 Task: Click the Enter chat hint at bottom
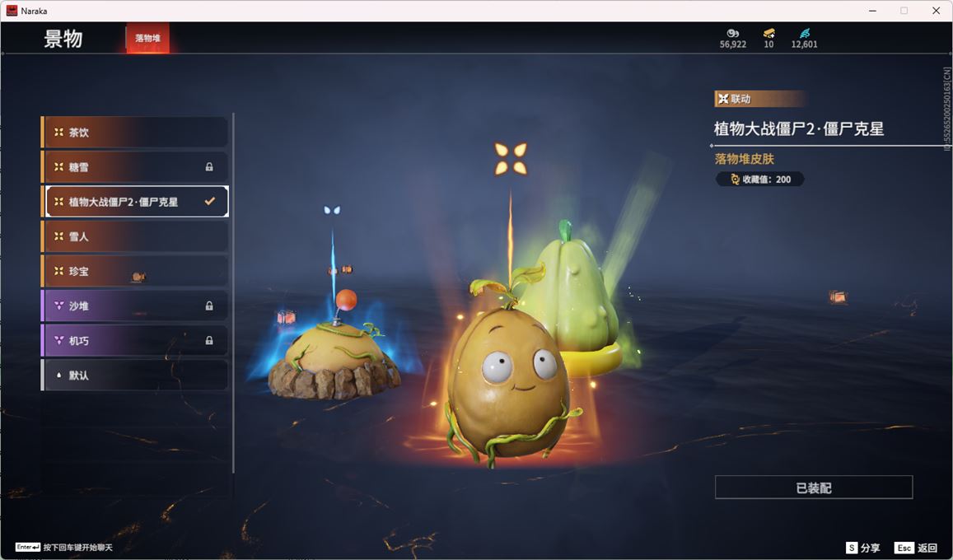click(63, 548)
